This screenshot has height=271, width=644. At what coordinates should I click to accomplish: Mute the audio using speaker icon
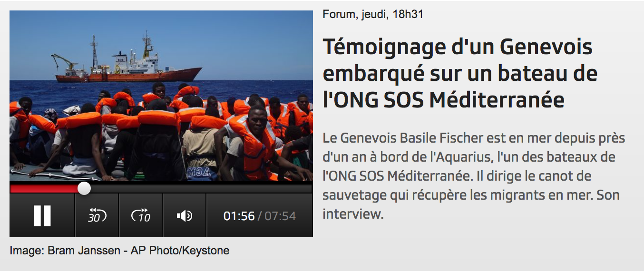pos(185,215)
